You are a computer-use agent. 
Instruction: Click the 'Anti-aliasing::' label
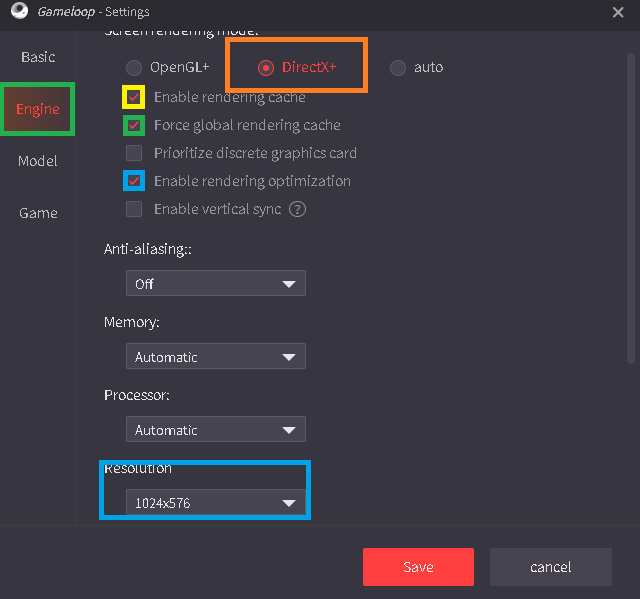tap(148, 249)
